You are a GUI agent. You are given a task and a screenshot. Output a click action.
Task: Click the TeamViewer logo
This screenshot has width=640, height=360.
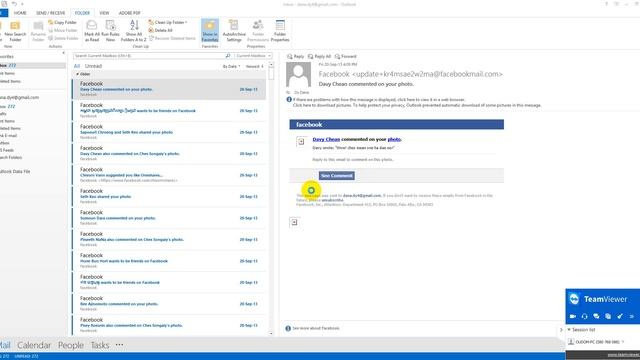pyautogui.click(x=574, y=299)
